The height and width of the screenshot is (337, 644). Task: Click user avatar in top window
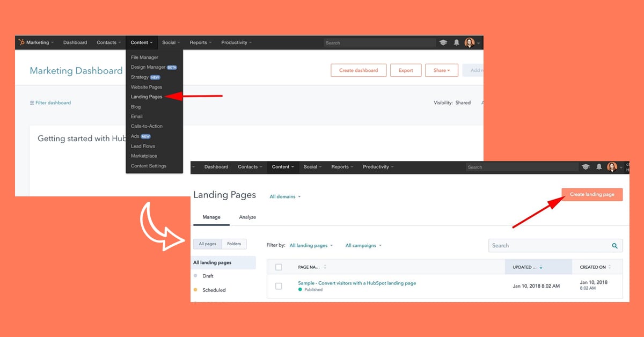coord(470,42)
